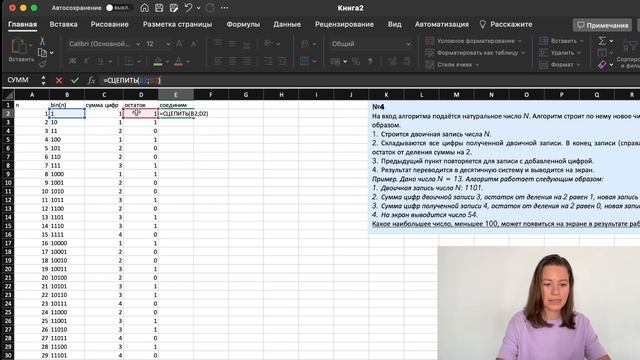
Task: Select column F header
Action: [211, 95]
